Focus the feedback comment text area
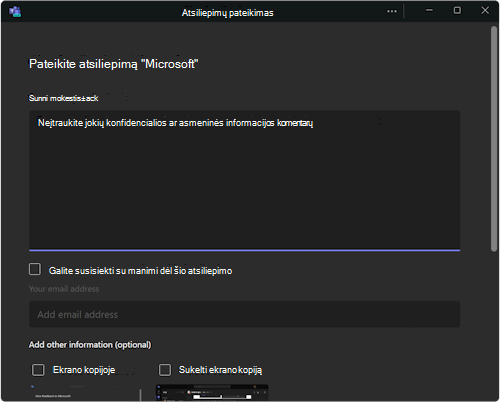500x402 pixels. (244, 181)
